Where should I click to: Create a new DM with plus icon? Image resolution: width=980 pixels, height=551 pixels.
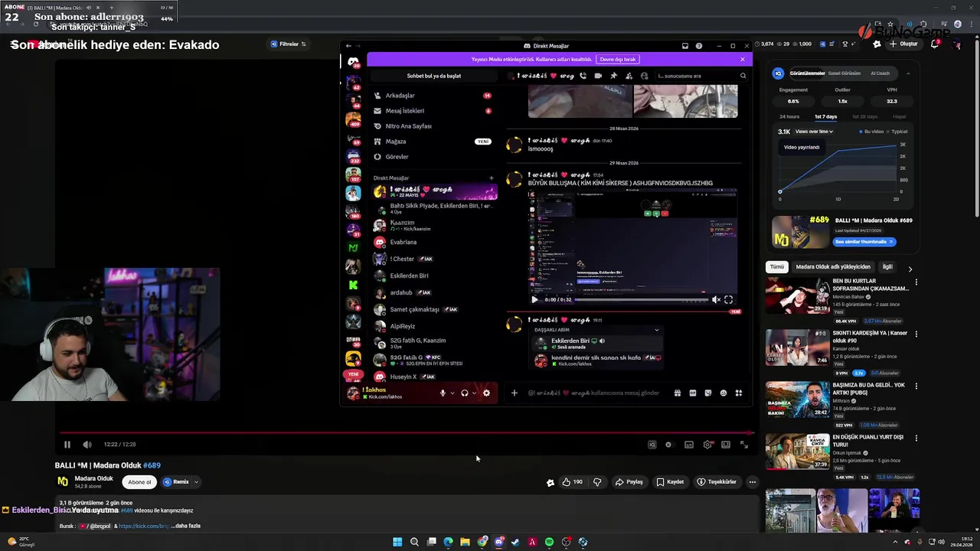click(492, 178)
